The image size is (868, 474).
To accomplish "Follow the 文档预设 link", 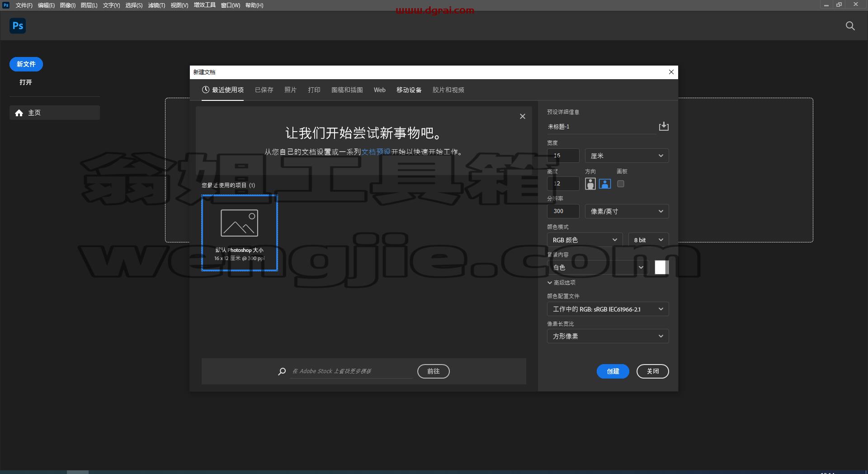I will click(x=376, y=152).
